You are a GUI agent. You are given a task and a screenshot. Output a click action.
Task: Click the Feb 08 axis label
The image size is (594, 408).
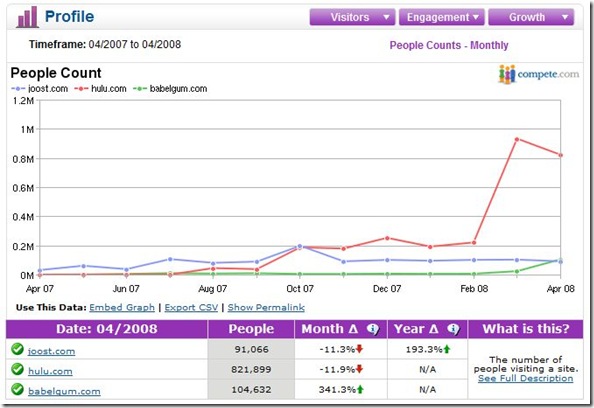(474, 289)
